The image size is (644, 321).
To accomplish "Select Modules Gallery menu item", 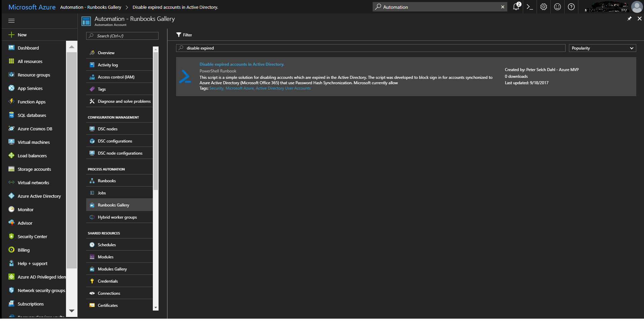I will [x=120, y=269].
